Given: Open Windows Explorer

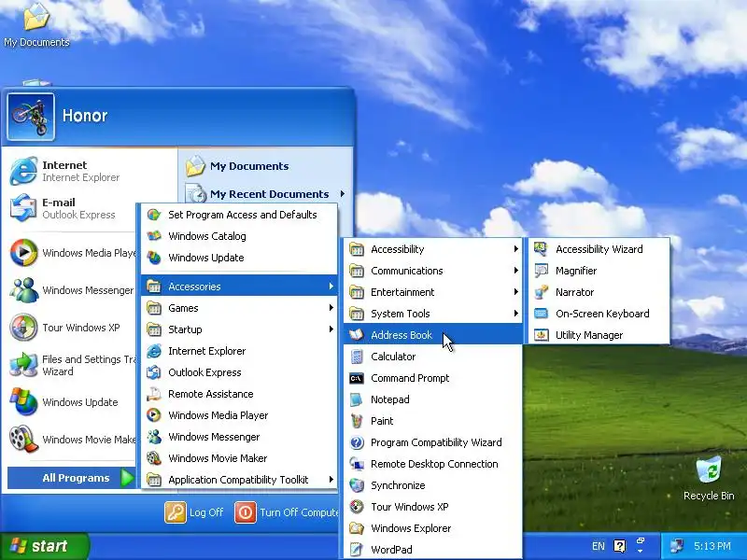Looking at the screenshot, I should (432, 528).
